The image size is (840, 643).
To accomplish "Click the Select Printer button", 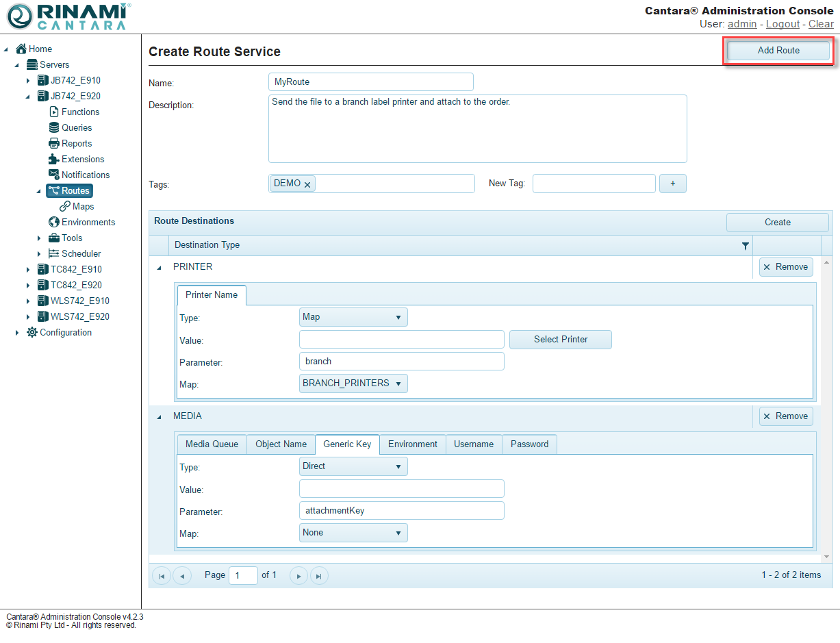I will click(560, 340).
